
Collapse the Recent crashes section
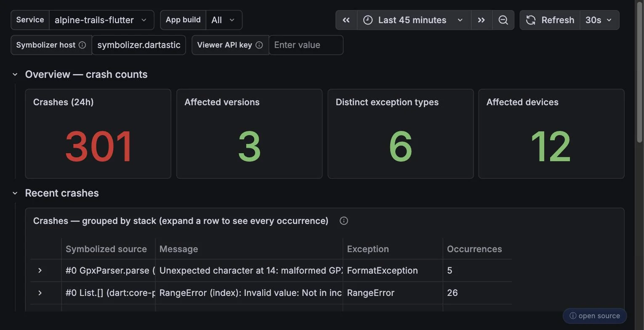pyautogui.click(x=15, y=193)
